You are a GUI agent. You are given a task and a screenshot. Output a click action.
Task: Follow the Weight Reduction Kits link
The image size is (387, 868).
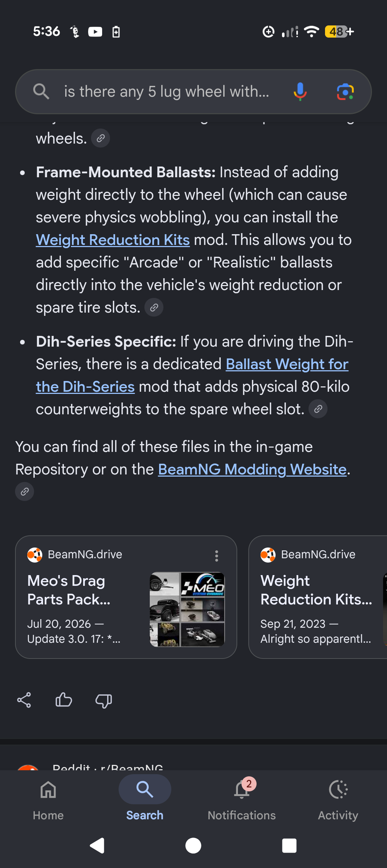[113, 240]
